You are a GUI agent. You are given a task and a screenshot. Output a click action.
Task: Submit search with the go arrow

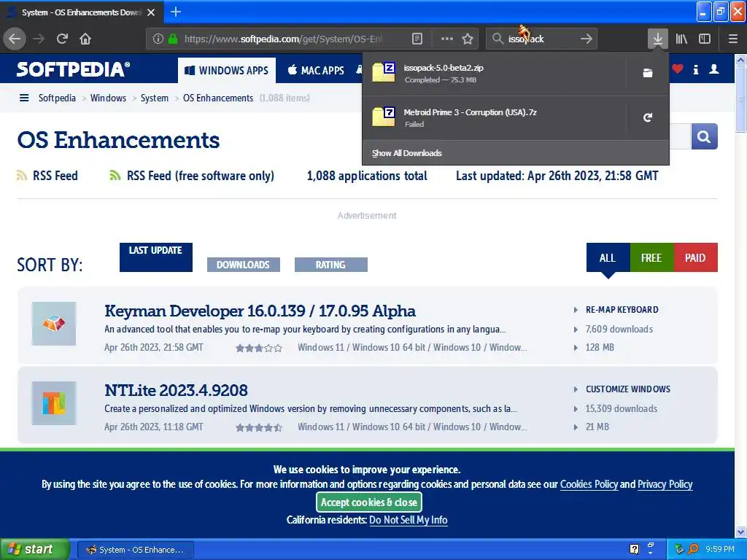click(x=587, y=39)
